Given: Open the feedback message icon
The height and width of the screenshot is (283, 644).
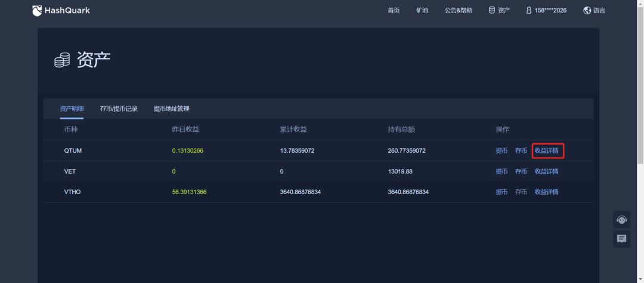Looking at the screenshot, I should click(622, 239).
